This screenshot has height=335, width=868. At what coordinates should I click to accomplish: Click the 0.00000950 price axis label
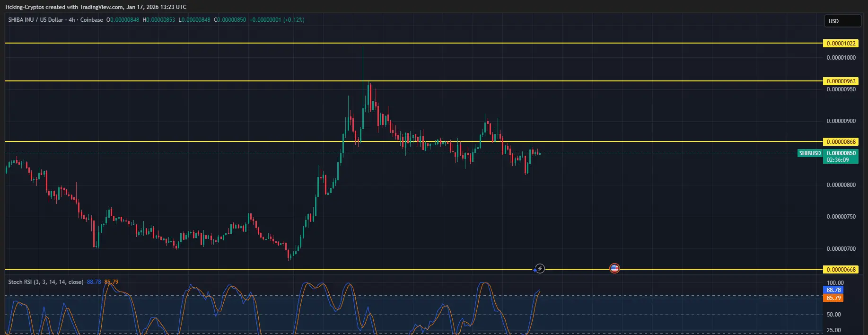coord(841,89)
